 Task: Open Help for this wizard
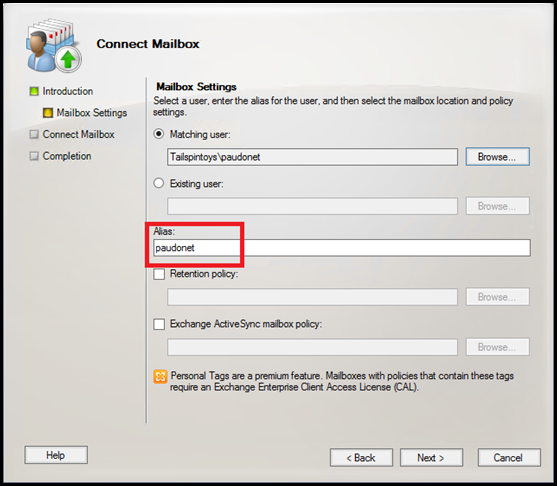56,455
